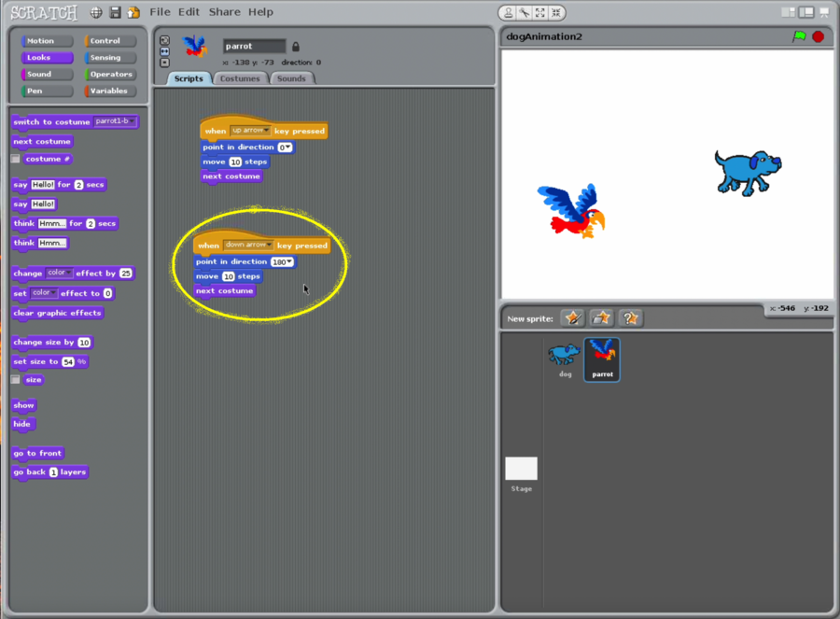
Task: Click the parrot sprite name field
Action: (254, 47)
